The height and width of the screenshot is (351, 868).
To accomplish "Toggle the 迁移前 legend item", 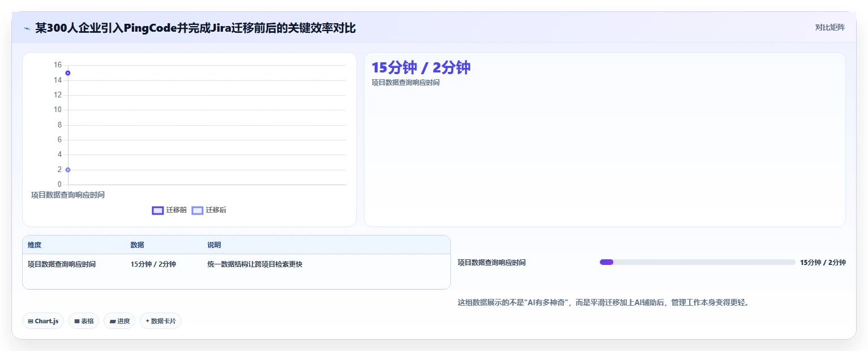I will pyautogui.click(x=169, y=210).
